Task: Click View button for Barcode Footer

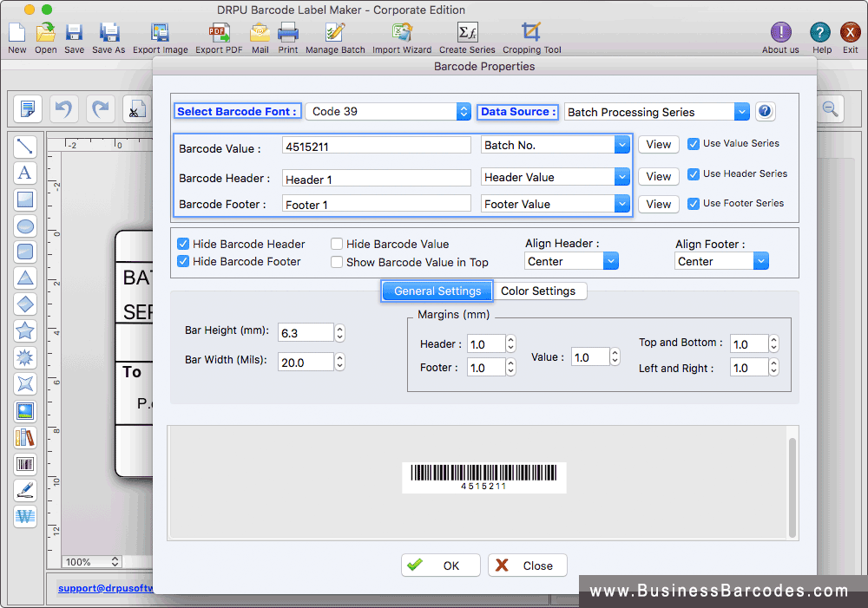Action: [x=659, y=204]
